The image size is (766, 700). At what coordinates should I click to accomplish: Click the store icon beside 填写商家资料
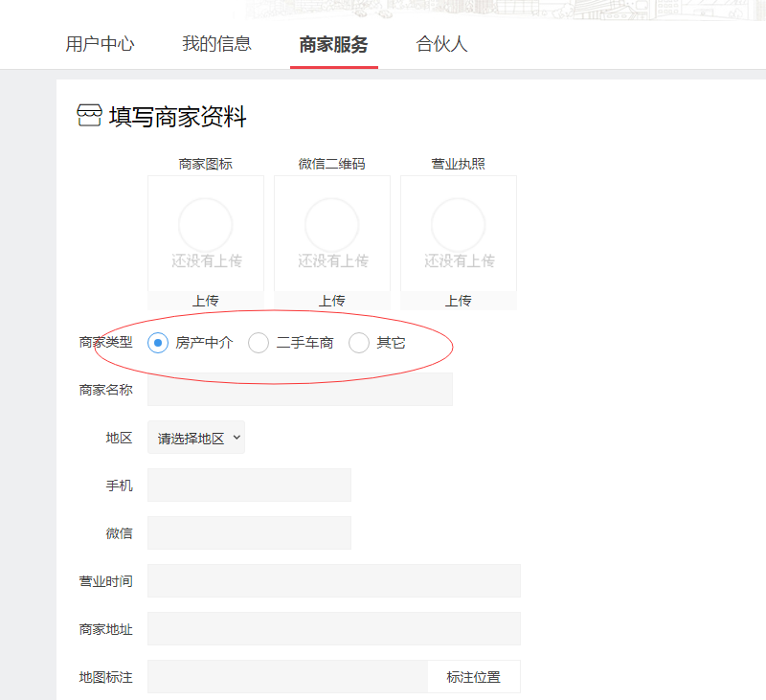coord(88,117)
